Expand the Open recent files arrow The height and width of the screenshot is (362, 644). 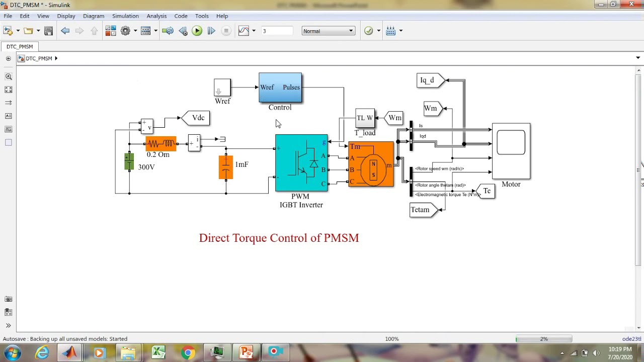click(38, 31)
